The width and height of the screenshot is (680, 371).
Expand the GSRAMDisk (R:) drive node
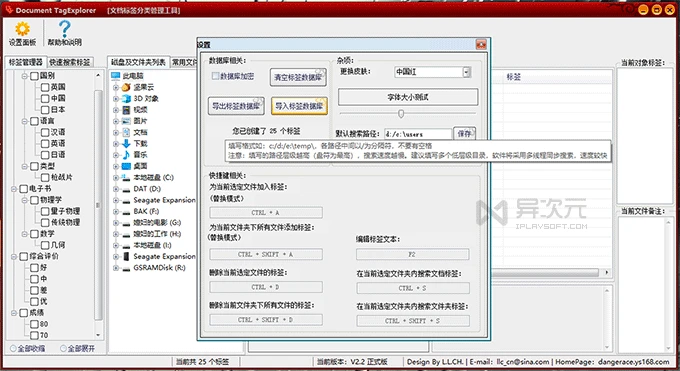tap(116, 268)
